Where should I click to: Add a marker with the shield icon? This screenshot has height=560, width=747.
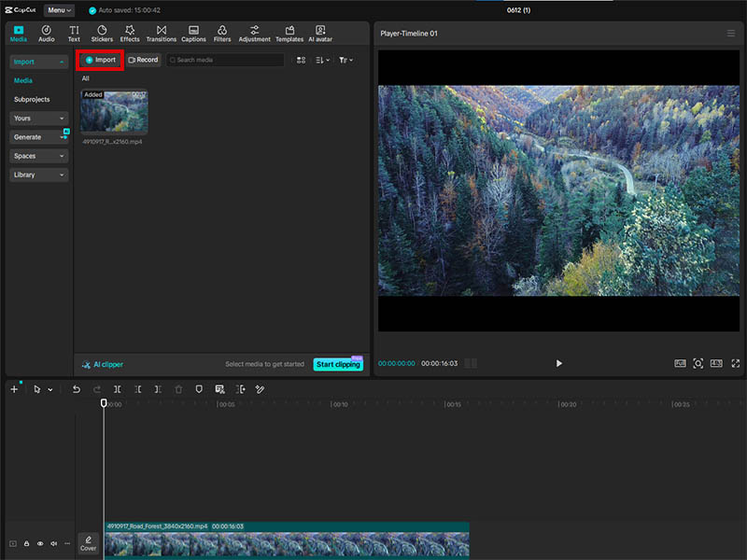click(199, 389)
